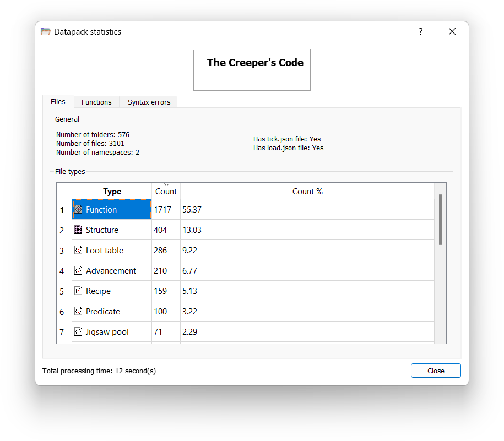Screen dimensions: 504x441
Task: Select the Jigsaw pool type cell
Action: pyautogui.click(x=112, y=331)
